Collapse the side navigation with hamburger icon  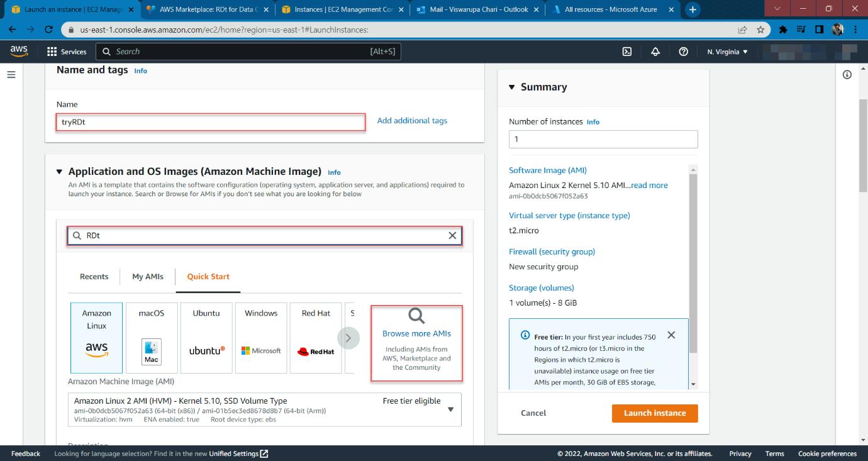coord(11,74)
